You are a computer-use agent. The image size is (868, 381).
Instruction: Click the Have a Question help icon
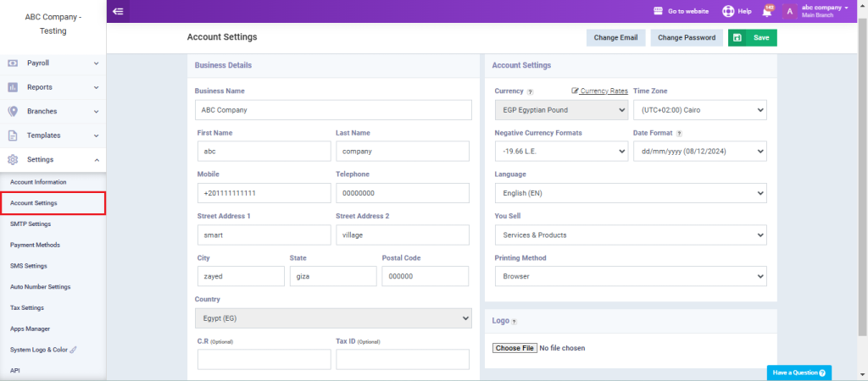pos(822,373)
